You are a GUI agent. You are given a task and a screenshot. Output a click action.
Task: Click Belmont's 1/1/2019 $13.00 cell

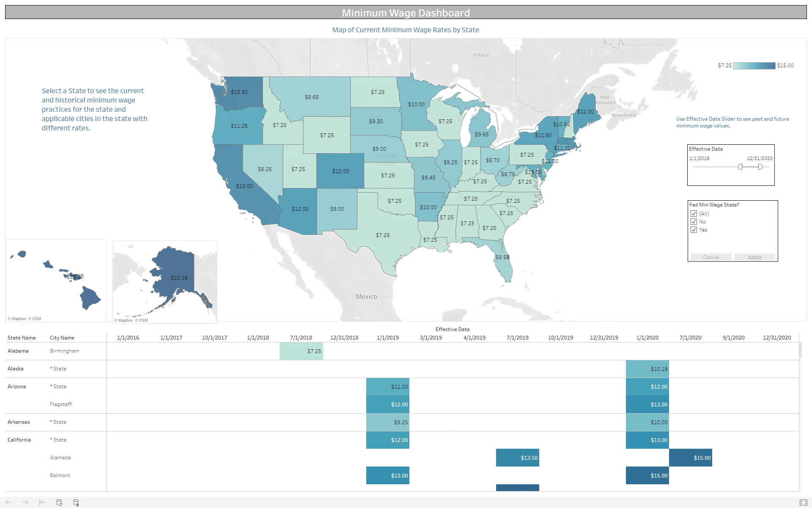coord(388,476)
